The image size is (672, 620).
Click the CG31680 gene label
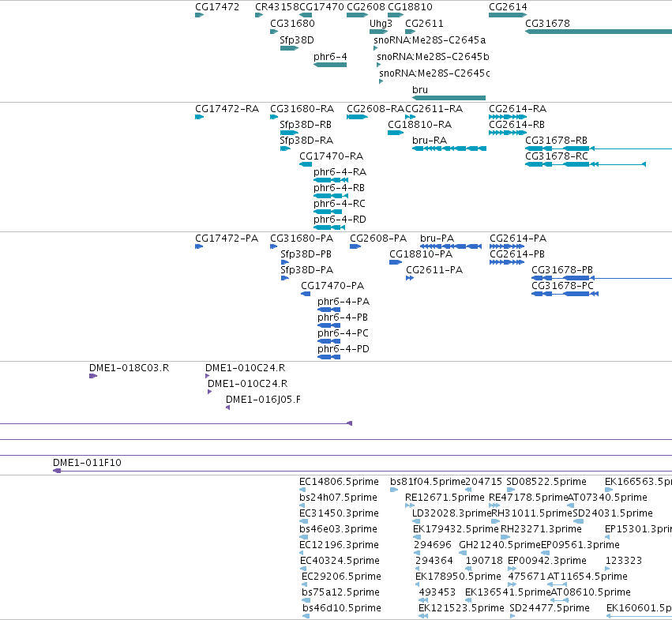[292, 24]
